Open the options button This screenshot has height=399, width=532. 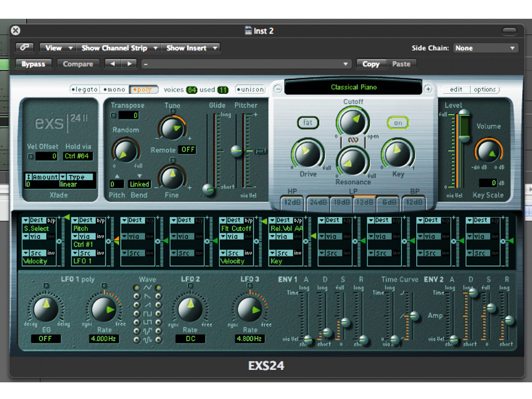(484, 89)
